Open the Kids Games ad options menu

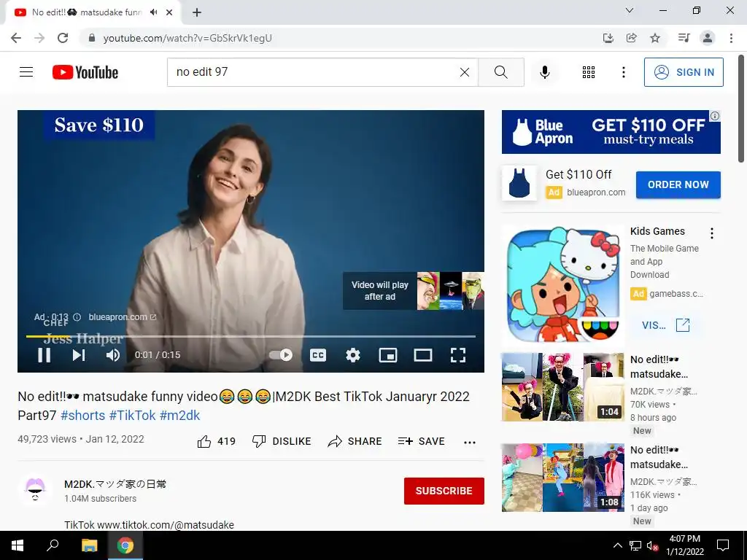click(712, 233)
